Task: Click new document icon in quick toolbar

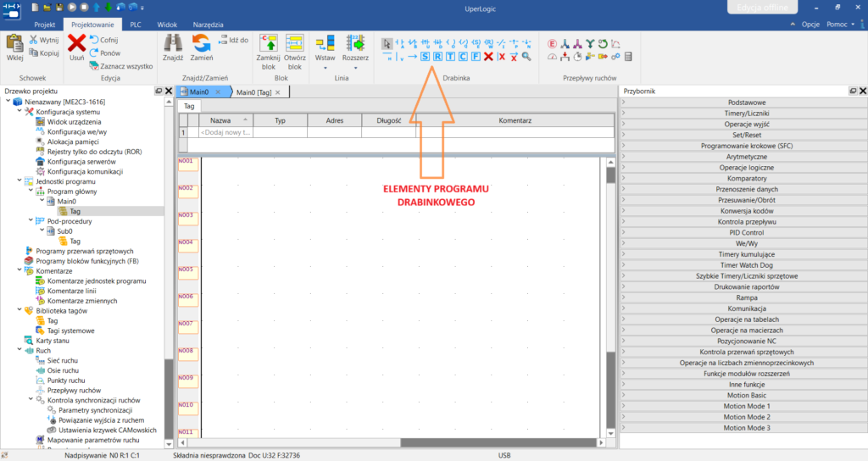Action: click(x=36, y=7)
